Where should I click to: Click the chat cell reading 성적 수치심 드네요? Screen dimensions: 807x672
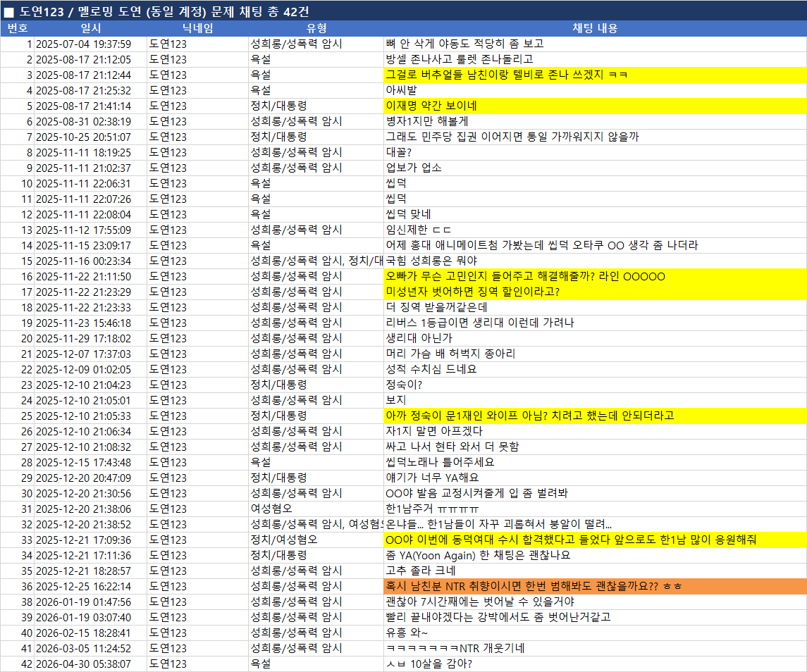pyautogui.click(x=595, y=369)
